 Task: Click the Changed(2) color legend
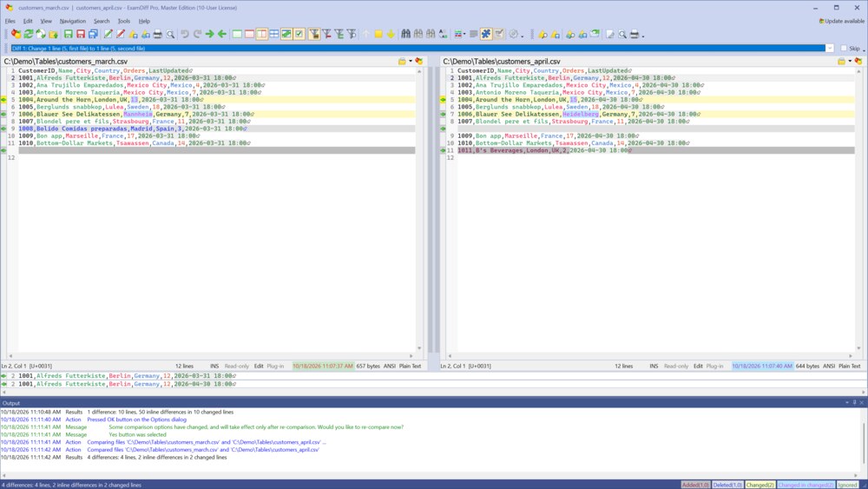pos(760,485)
